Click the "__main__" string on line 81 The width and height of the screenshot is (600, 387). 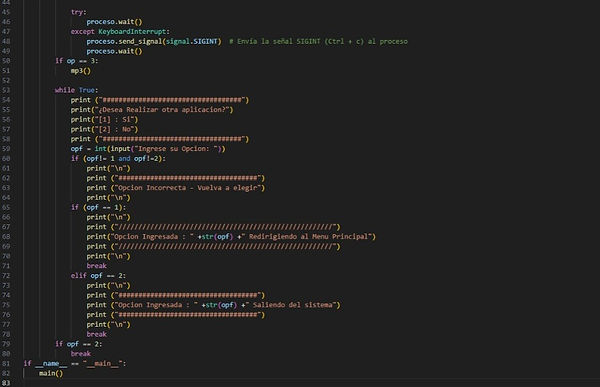pos(103,364)
